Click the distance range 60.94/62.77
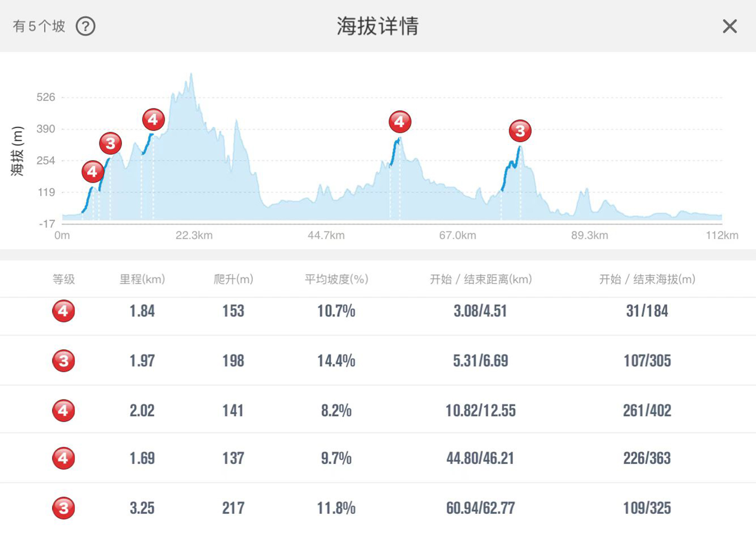 (481, 508)
